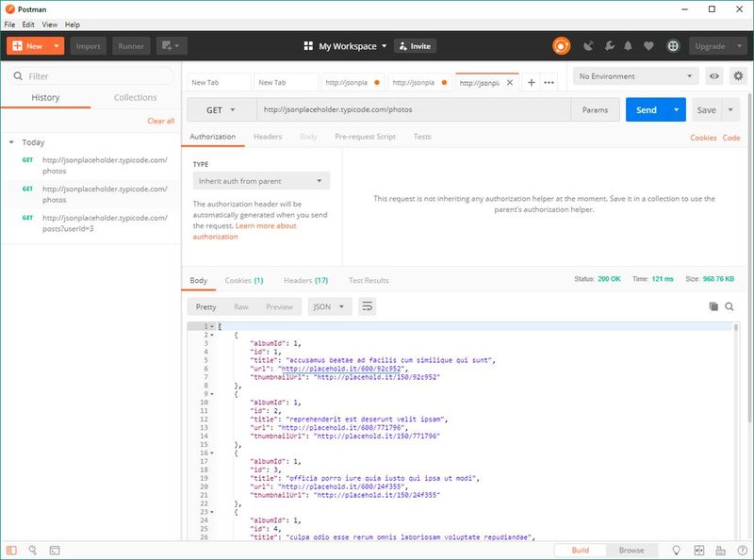Toggle line wrap in response viewer

[x=367, y=306]
